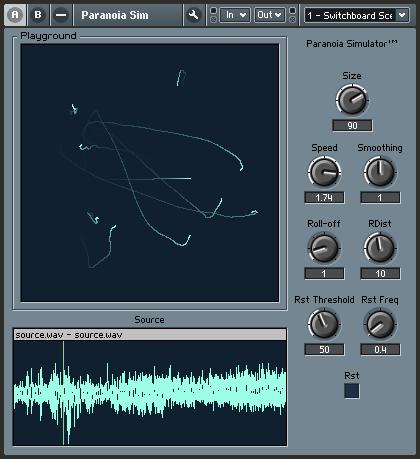Select the Size value field showing 90
Viewport: 420px width, 459px height.
pos(352,126)
